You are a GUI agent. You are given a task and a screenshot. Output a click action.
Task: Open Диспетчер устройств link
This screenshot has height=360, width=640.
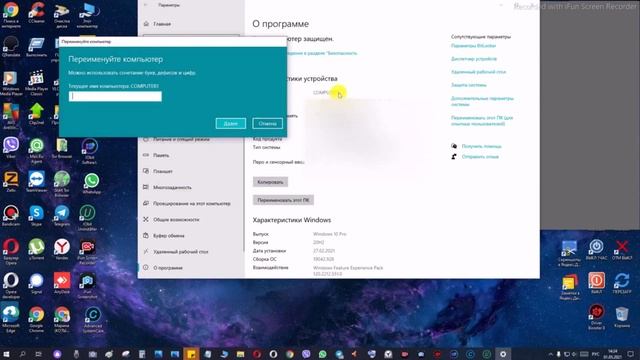(x=474, y=59)
